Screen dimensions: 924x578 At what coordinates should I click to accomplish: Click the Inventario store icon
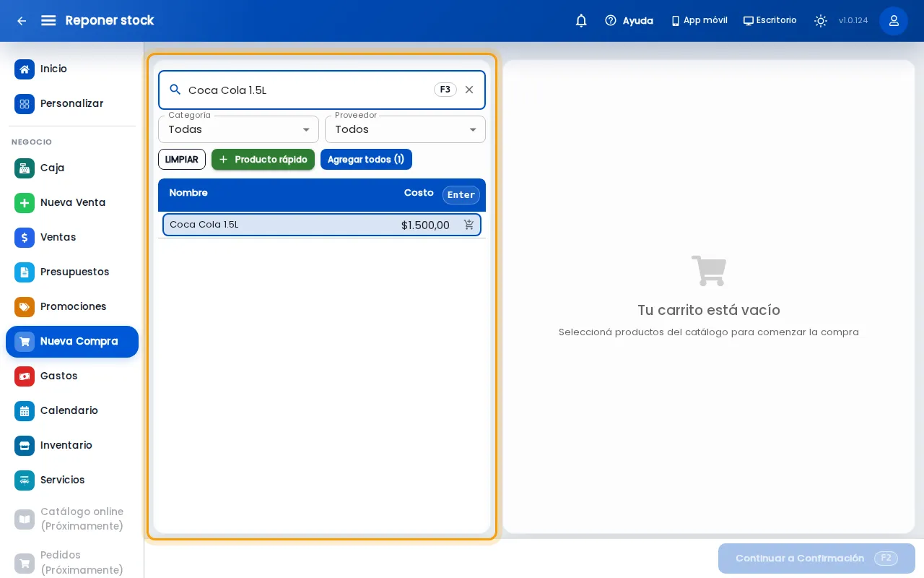point(25,445)
